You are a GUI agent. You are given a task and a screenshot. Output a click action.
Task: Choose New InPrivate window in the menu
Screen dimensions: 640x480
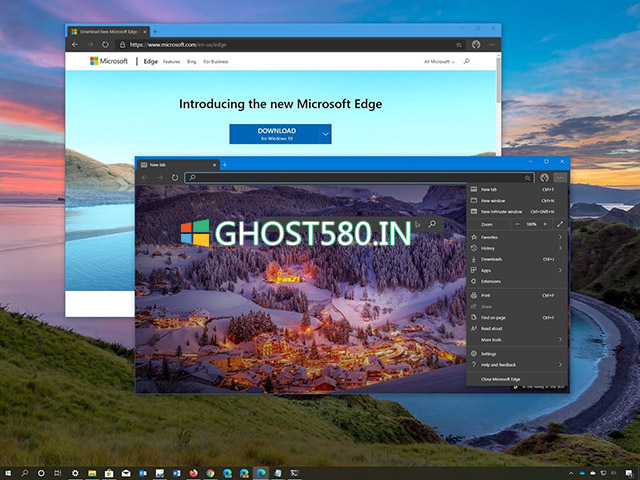click(x=517, y=211)
